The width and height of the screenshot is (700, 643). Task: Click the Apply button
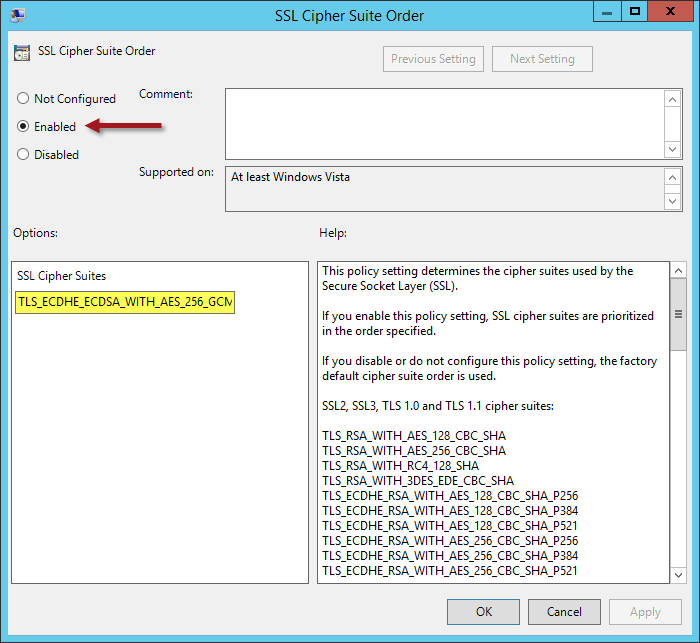645,612
